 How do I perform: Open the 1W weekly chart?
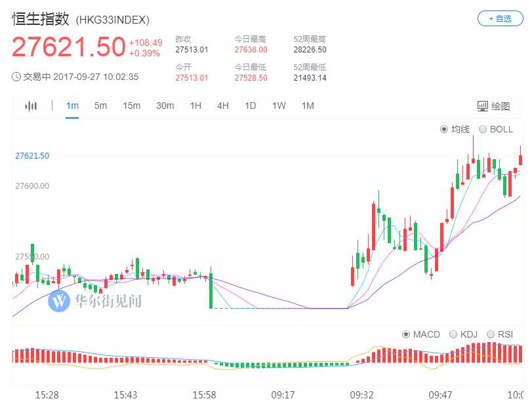(x=278, y=105)
